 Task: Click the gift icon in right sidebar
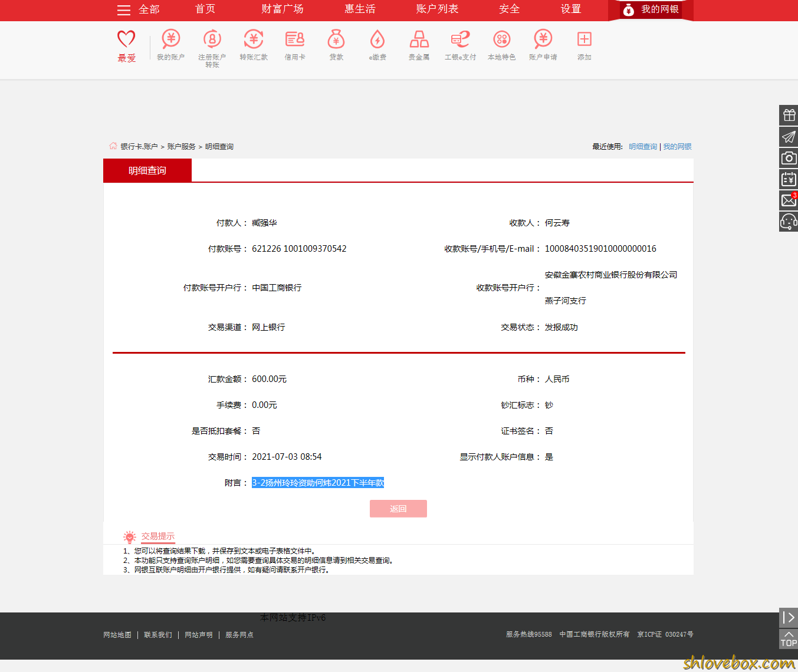coord(789,115)
